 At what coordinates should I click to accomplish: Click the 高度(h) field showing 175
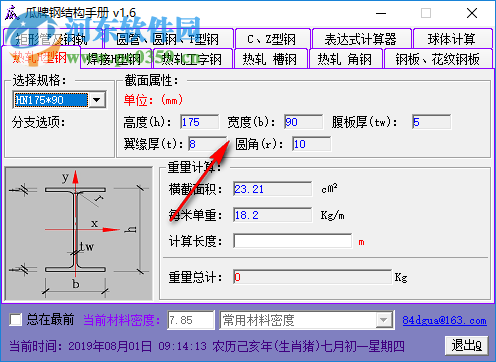200,122
